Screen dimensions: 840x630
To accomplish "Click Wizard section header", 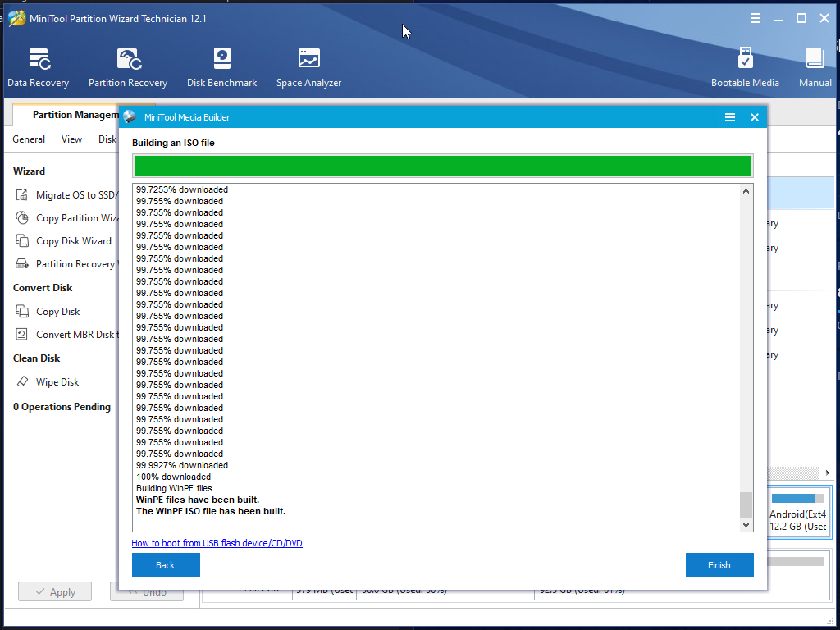I will click(x=29, y=171).
